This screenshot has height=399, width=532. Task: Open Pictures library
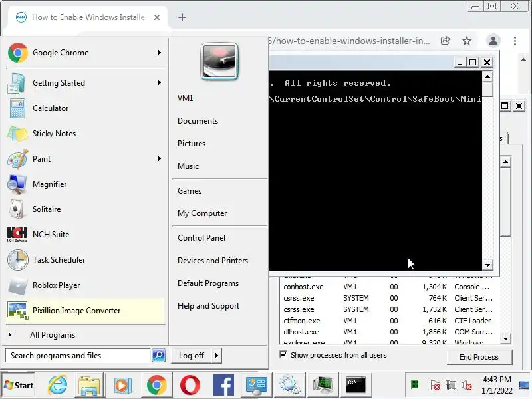pos(192,144)
